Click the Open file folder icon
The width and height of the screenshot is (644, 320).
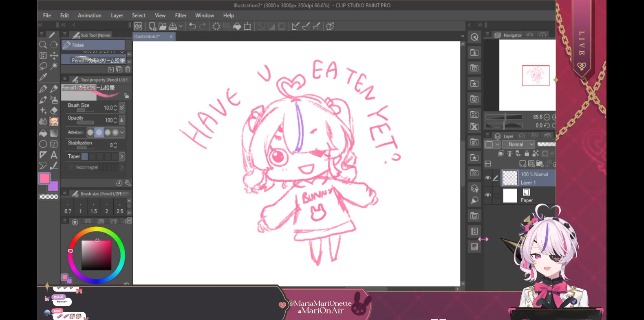pos(163,26)
